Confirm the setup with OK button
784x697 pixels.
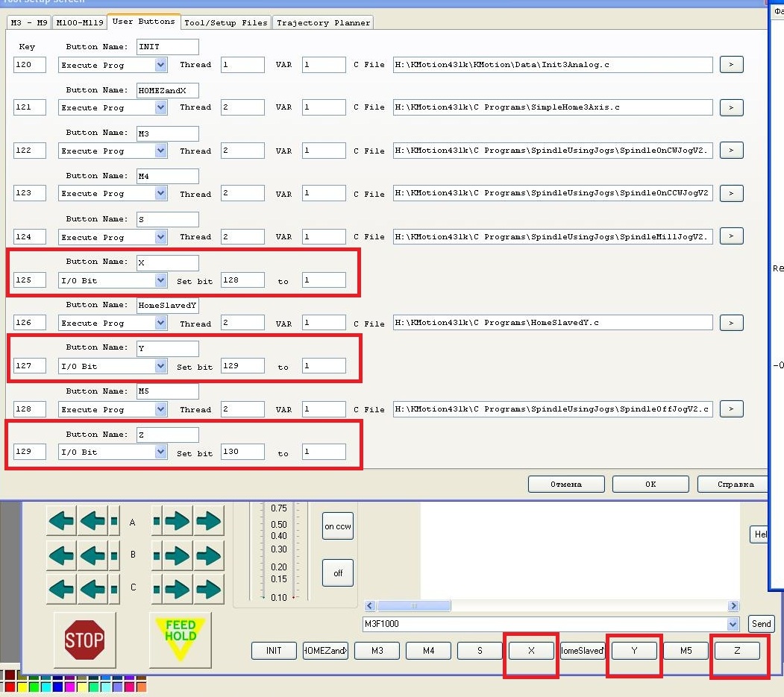650,484
